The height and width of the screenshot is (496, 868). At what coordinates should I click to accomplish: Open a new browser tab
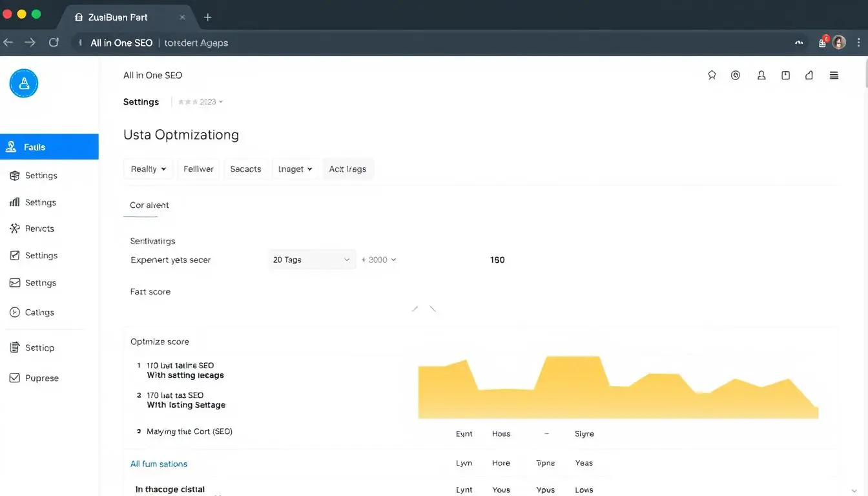207,17
